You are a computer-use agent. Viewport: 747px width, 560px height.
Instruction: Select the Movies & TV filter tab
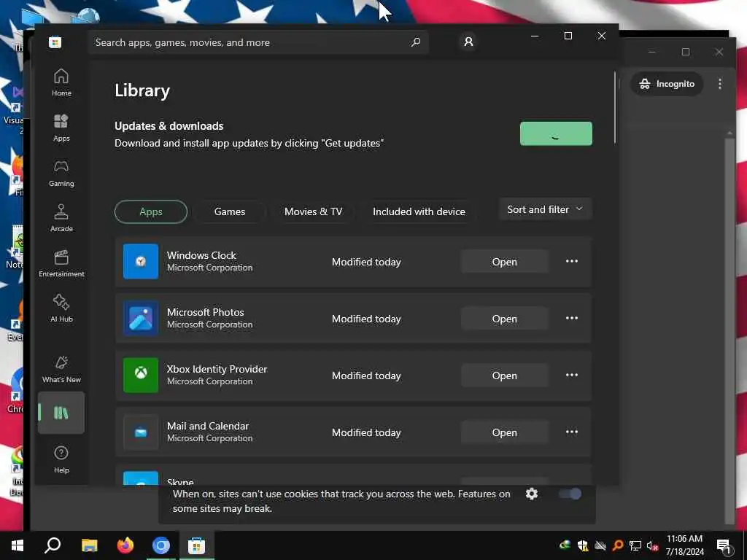313,211
